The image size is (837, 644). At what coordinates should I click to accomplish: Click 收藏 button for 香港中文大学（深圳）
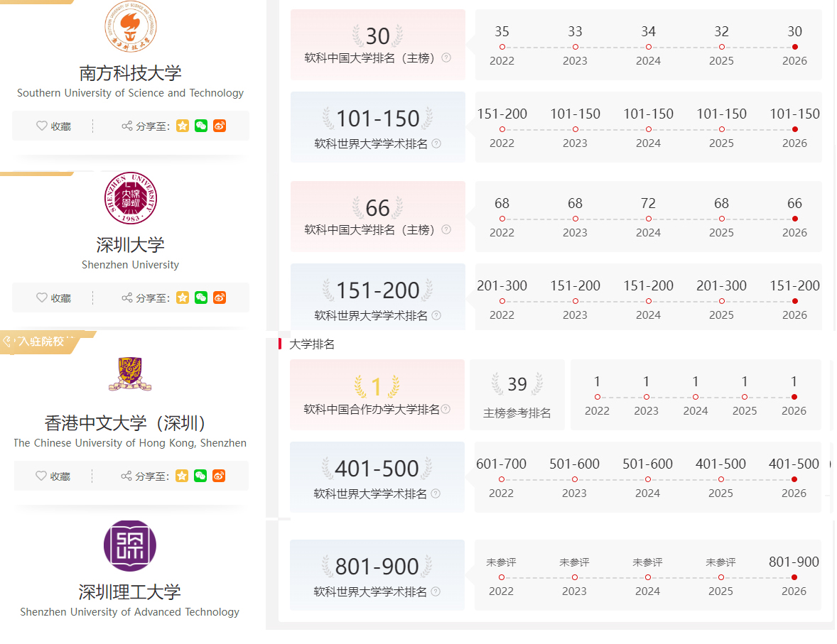coord(53,476)
